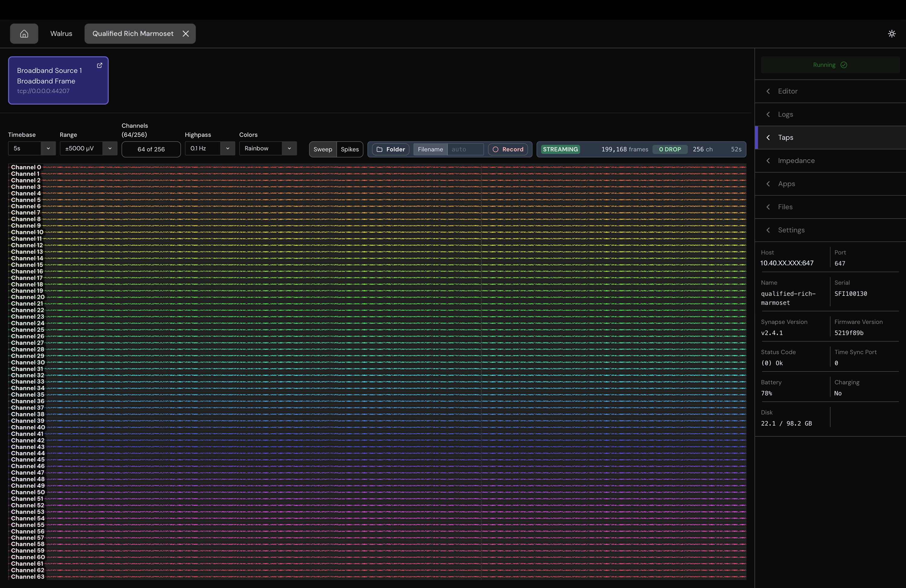Viewport: 906px width, 588px height.
Task: Choose a recording Folder
Action: click(390, 149)
